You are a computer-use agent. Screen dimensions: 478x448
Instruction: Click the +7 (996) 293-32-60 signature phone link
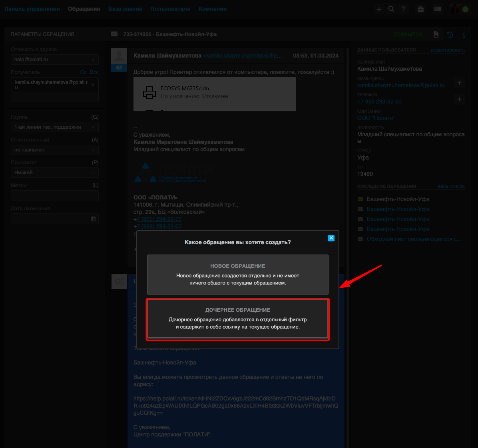[159, 227]
